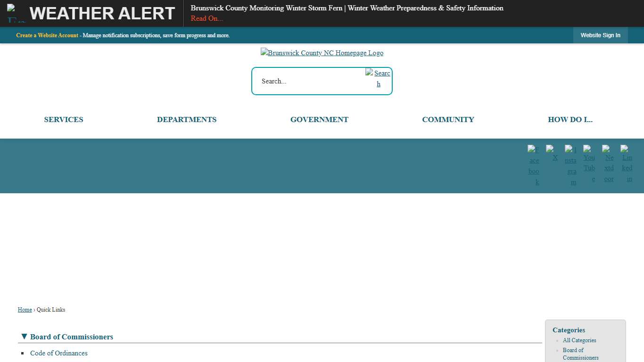The image size is (644, 362).
Task: Open the LinkedIn social media icon
Action: [x=627, y=163]
